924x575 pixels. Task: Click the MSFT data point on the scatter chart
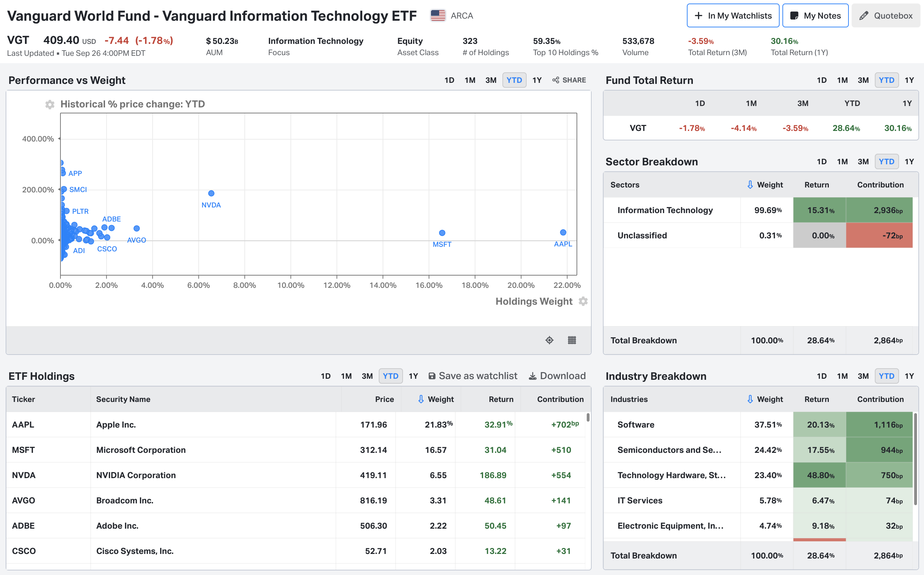pos(442,233)
